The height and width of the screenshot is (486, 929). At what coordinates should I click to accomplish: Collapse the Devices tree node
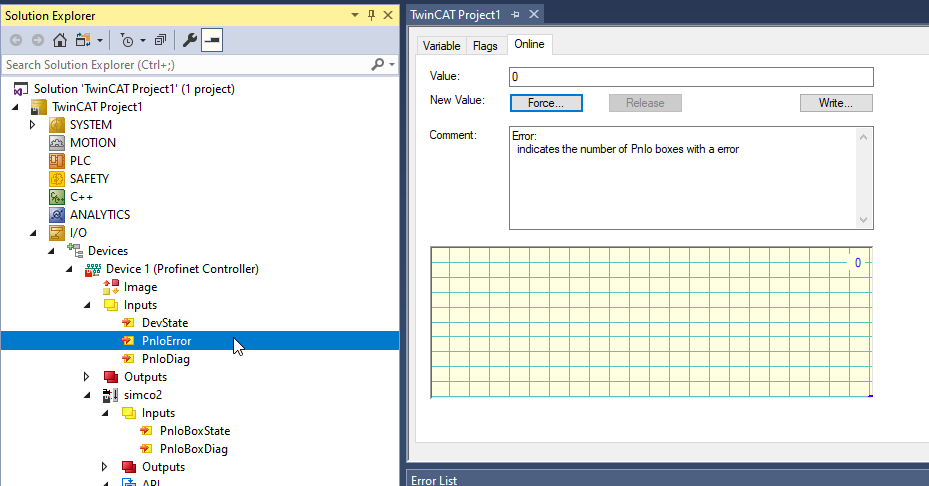(52, 251)
